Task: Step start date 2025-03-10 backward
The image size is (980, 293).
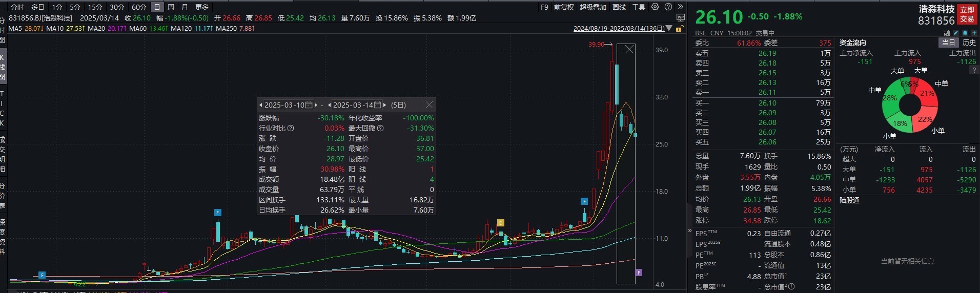Action: coord(261,105)
